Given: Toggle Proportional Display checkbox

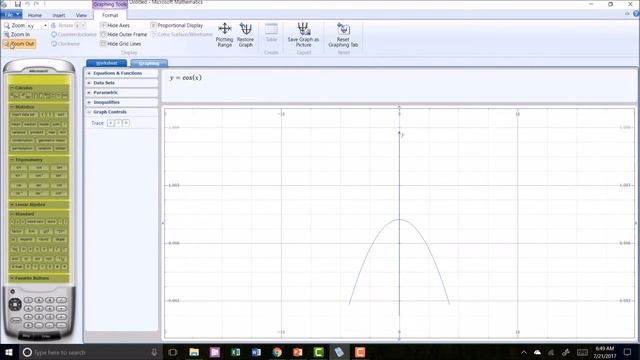Looking at the screenshot, I should pos(153,25).
